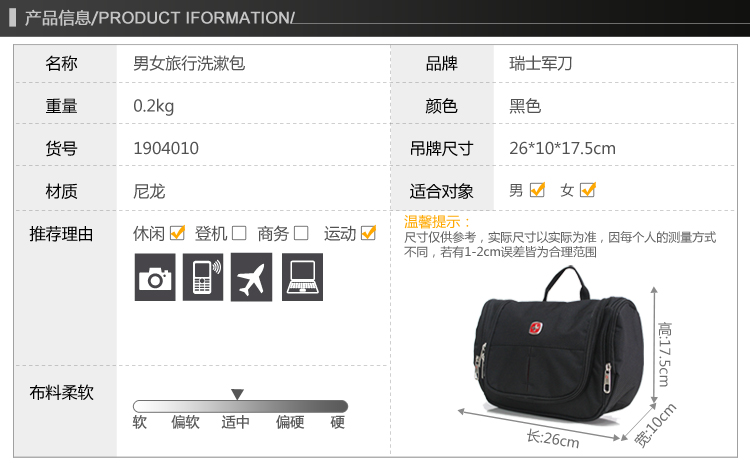
Task: Click the airplane icon
Action: click(251, 277)
